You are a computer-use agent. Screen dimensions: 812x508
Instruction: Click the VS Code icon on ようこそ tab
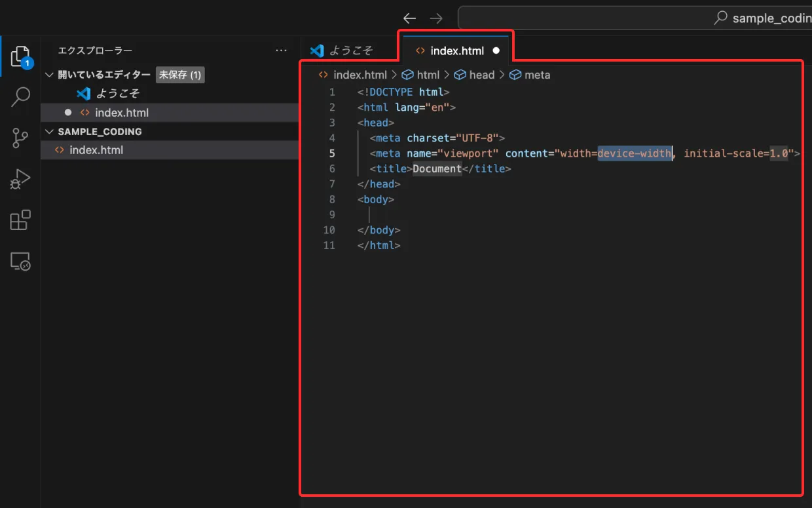coord(318,50)
